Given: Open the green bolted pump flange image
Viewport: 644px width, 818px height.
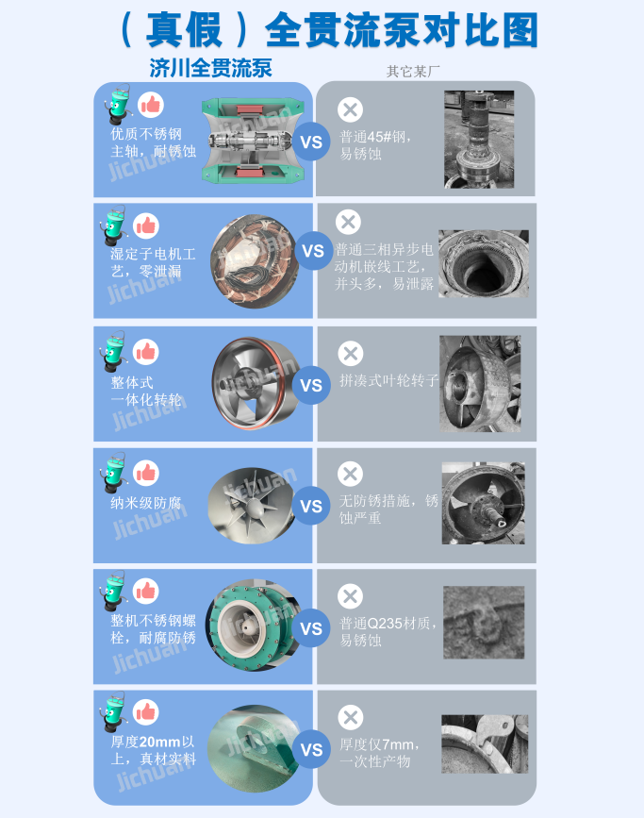Looking at the screenshot, I should pos(254,626).
